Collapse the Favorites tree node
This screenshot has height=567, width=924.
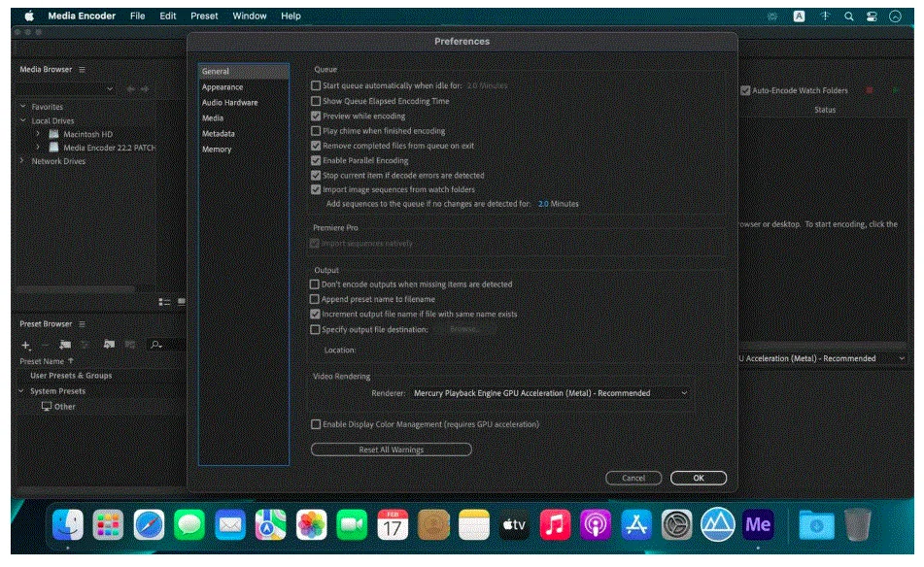coord(22,107)
